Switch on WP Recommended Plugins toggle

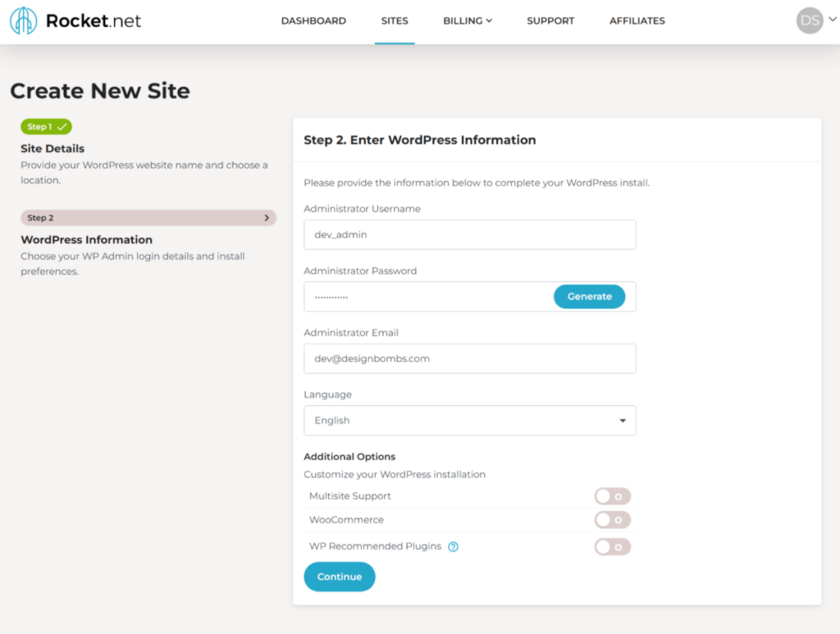click(612, 547)
